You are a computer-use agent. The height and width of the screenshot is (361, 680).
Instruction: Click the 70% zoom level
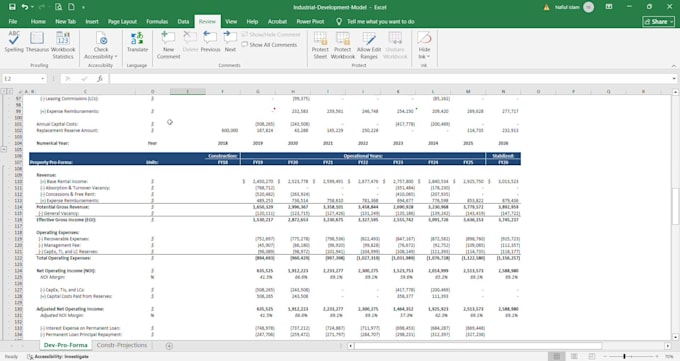669,357
